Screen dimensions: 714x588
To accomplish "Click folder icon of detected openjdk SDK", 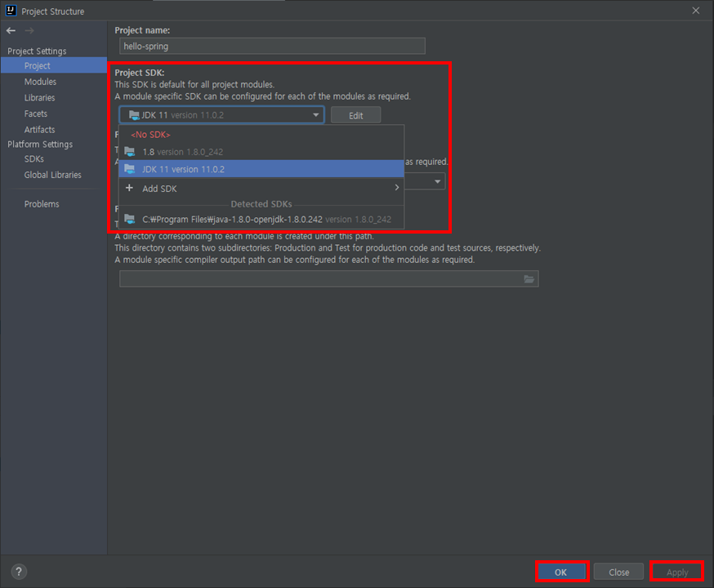I will pos(130,220).
